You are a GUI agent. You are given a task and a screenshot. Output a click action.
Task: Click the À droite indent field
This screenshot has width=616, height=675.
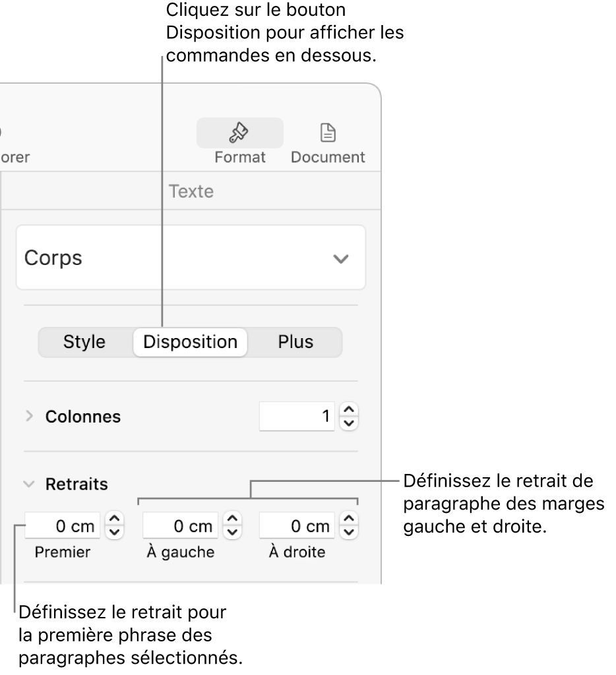click(297, 526)
